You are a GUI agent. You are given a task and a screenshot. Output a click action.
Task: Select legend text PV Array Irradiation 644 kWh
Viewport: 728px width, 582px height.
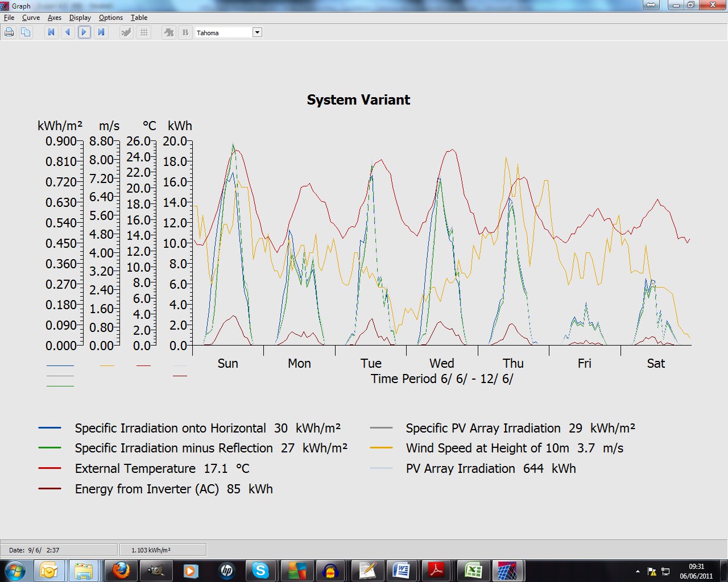[491, 469]
